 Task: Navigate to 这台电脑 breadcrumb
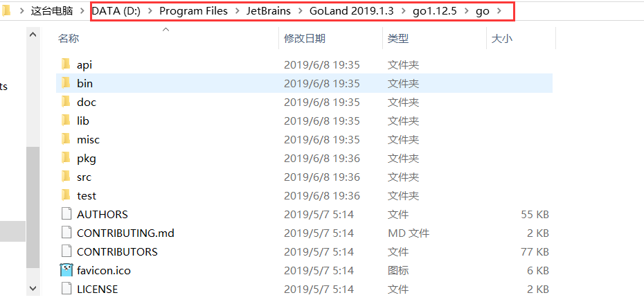pyautogui.click(x=52, y=11)
